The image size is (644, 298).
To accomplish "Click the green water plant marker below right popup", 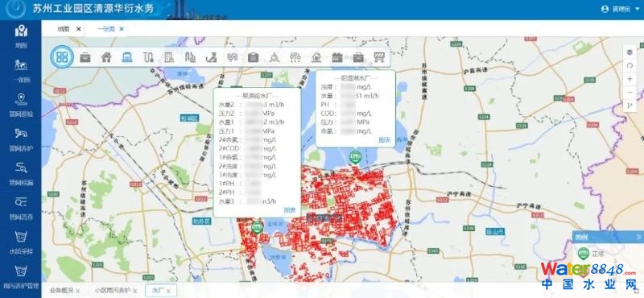I will click(355, 156).
